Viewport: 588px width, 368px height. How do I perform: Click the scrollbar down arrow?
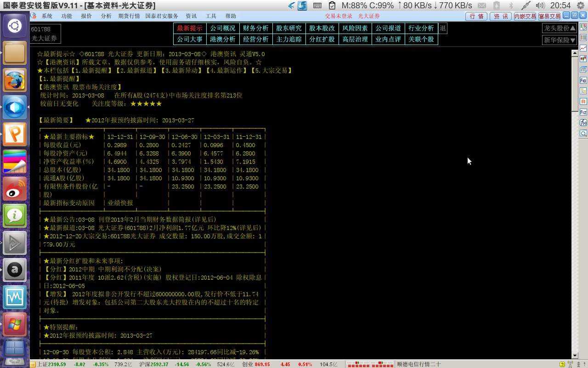(575, 356)
